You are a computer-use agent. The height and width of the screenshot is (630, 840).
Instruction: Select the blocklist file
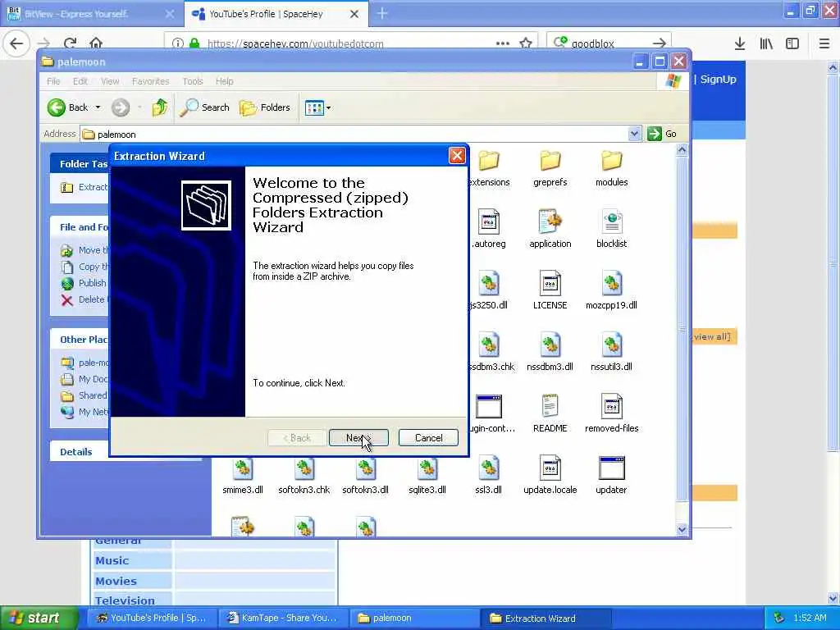[x=611, y=230]
